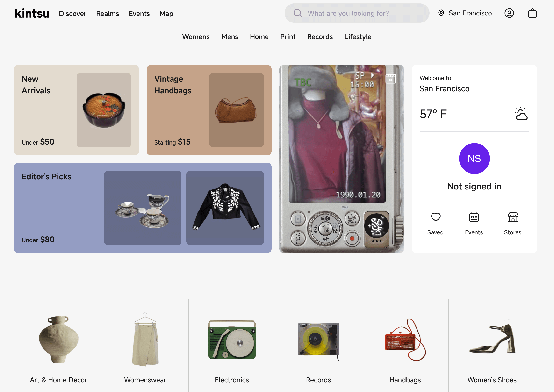Click the Stores storefront icon
The height and width of the screenshot is (392, 554).
(513, 217)
